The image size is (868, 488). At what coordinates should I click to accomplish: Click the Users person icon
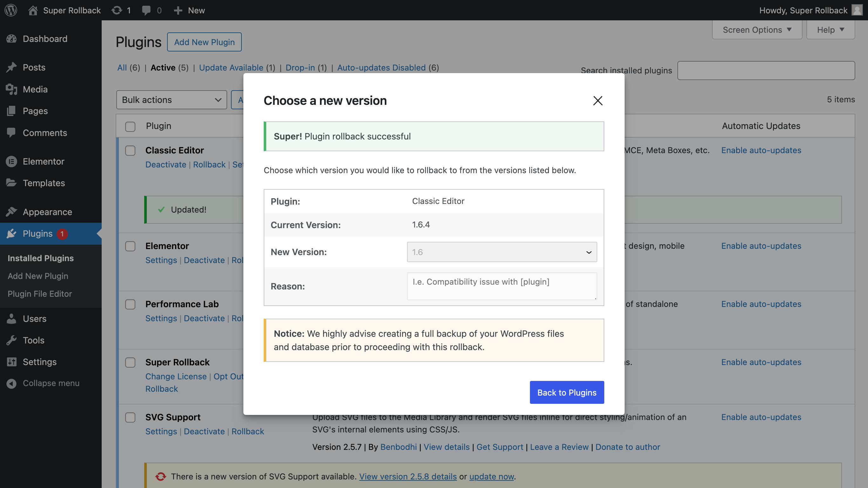11,319
